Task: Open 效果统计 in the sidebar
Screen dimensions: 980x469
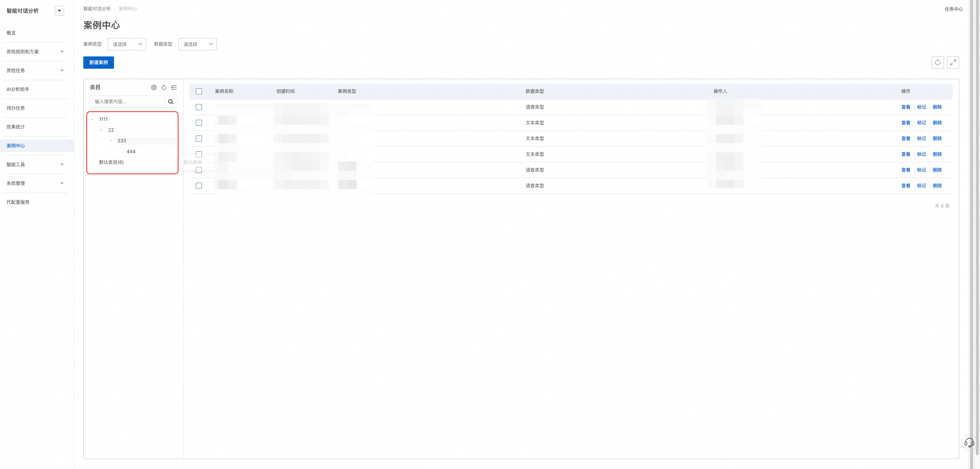Action: (16, 127)
